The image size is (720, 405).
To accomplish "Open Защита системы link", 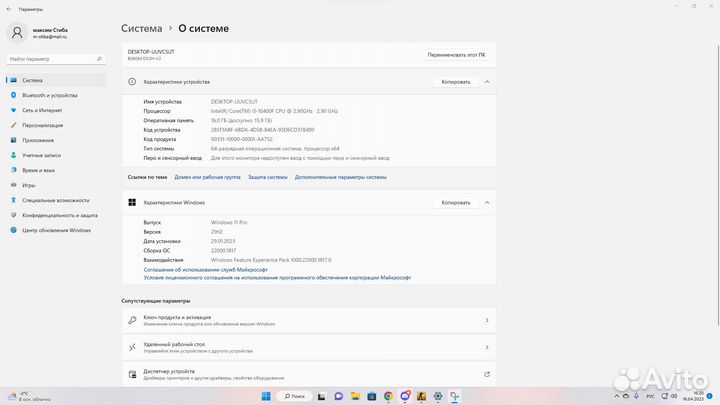I will tap(268, 177).
